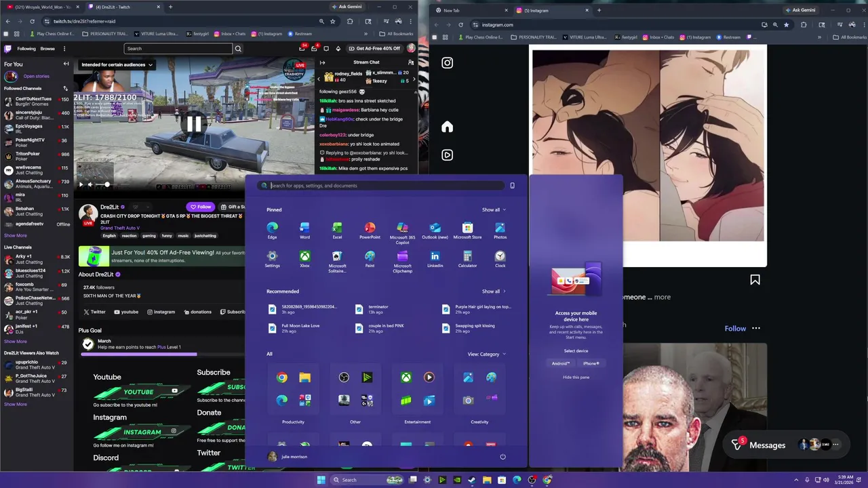
Task: Launch PowerPoint from pinned apps
Action: click(x=370, y=230)
